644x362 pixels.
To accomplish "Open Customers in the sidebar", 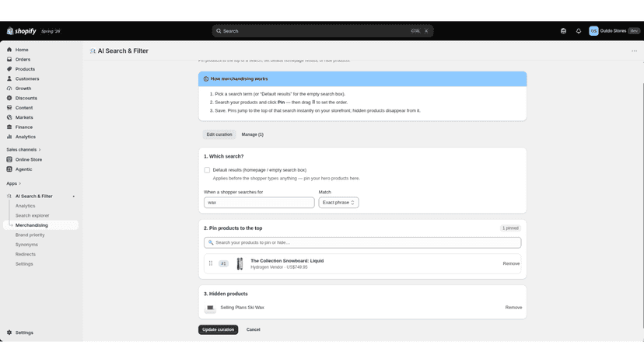I will point(27,78).
